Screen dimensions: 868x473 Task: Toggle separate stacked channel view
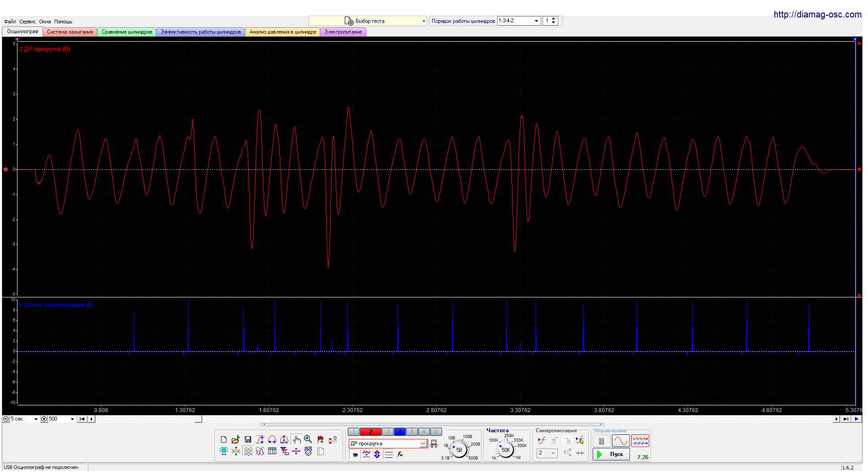pos(248,451)
